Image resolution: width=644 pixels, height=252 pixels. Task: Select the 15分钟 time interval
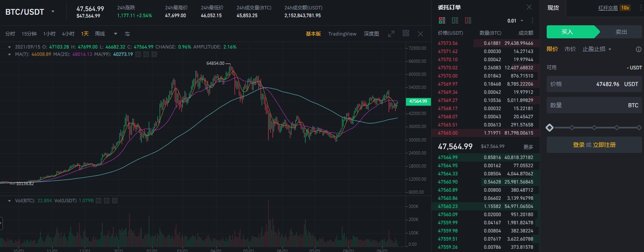tap(29, 34)
